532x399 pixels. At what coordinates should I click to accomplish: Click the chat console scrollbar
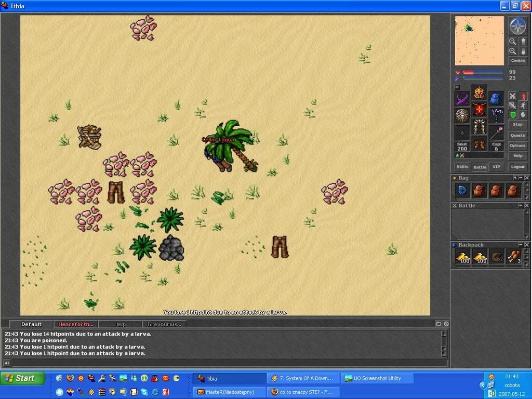[444, 344]
